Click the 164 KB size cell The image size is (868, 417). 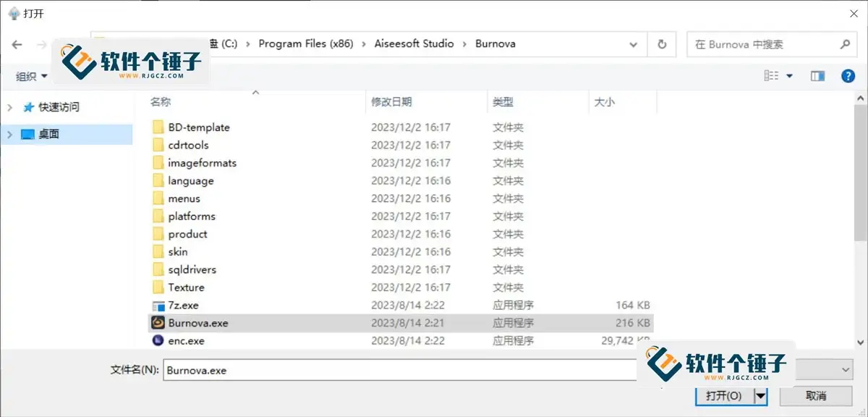tap(633, 306)
